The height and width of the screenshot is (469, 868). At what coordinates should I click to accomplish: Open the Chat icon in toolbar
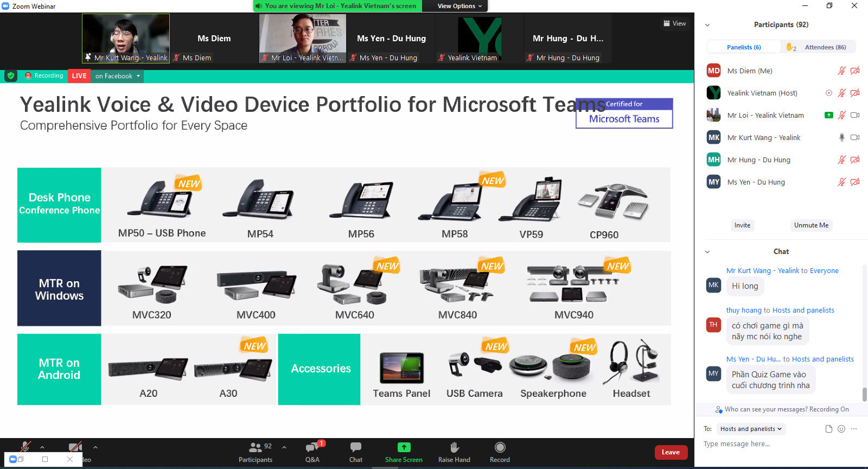356,447
